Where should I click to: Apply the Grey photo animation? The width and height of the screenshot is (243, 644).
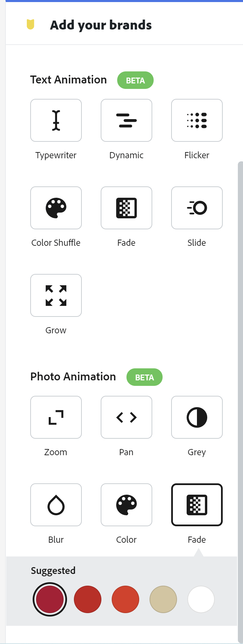click(x=197, y=417)
